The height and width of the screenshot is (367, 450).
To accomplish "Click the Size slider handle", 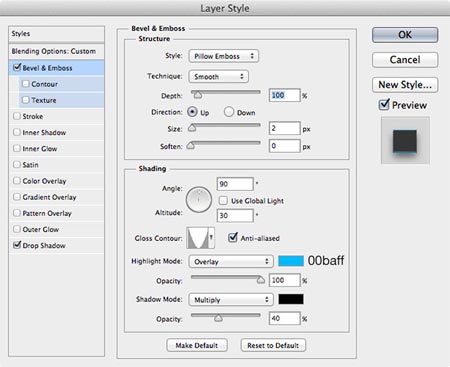I will point(192,128).
